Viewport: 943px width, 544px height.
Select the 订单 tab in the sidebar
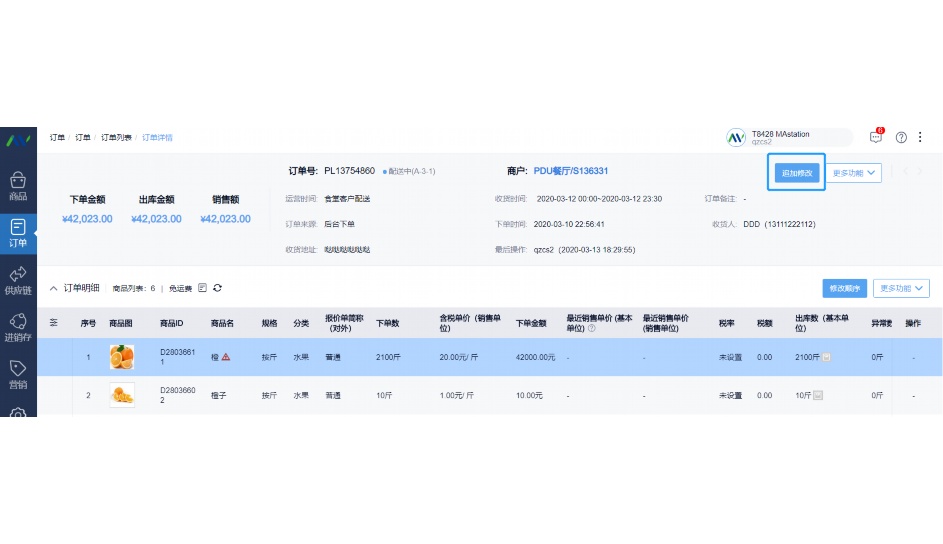(x=18, y=233)
